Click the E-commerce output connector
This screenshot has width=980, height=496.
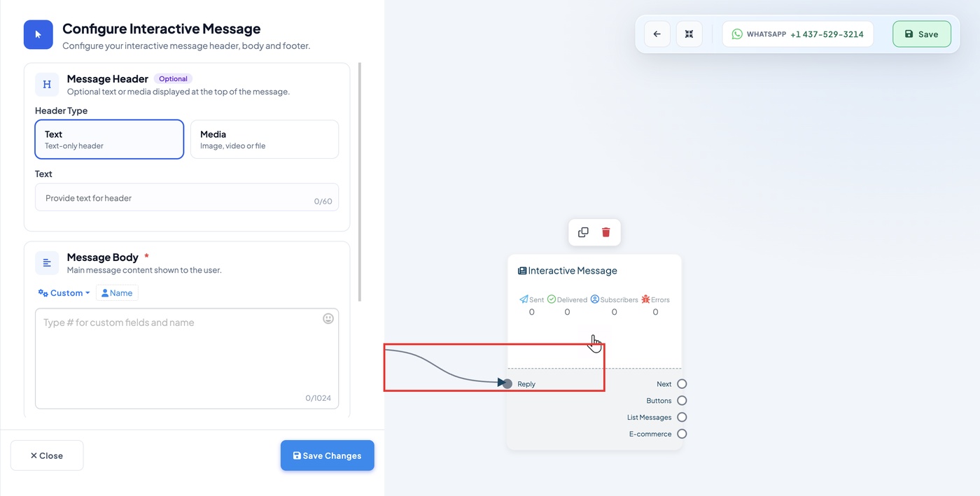click(x=682, y=434)
